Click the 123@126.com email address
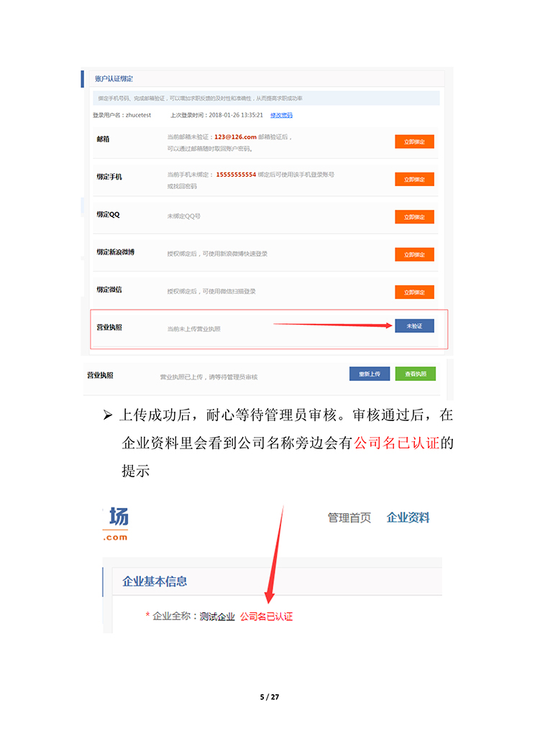Screen dimensions: 535x756 (235, 137)
